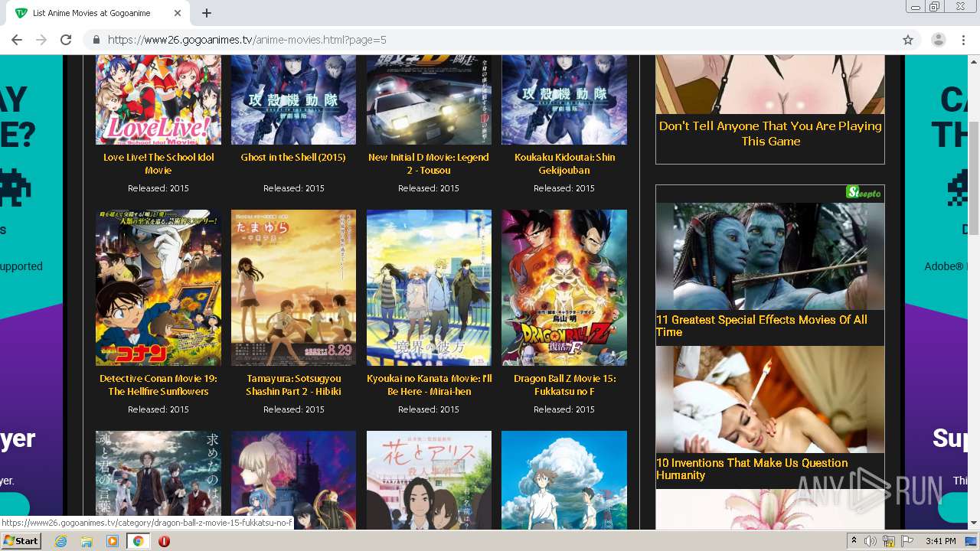Click the Koukaku Kidoutai poster thumbnail

[564, 99]
